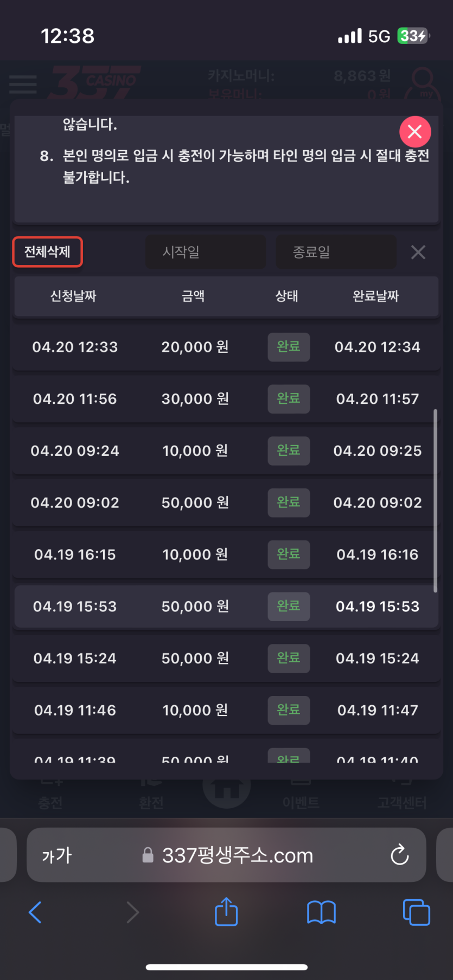Open the 시작일 start date field

pyautogui.click(x=206, y=252)
